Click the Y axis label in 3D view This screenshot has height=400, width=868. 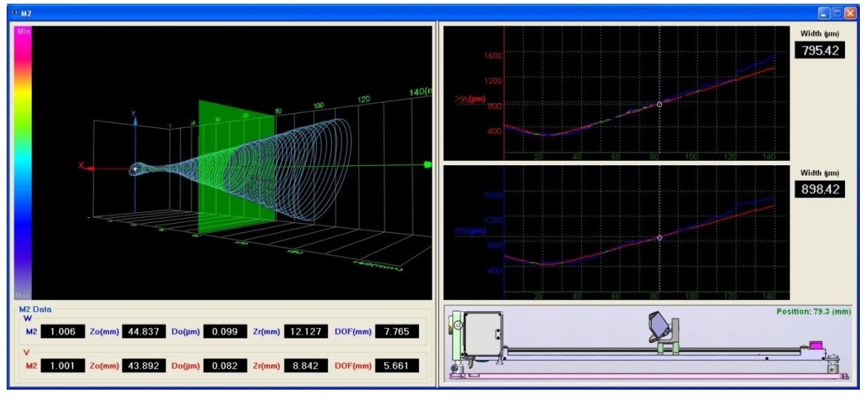click(133, 113)
